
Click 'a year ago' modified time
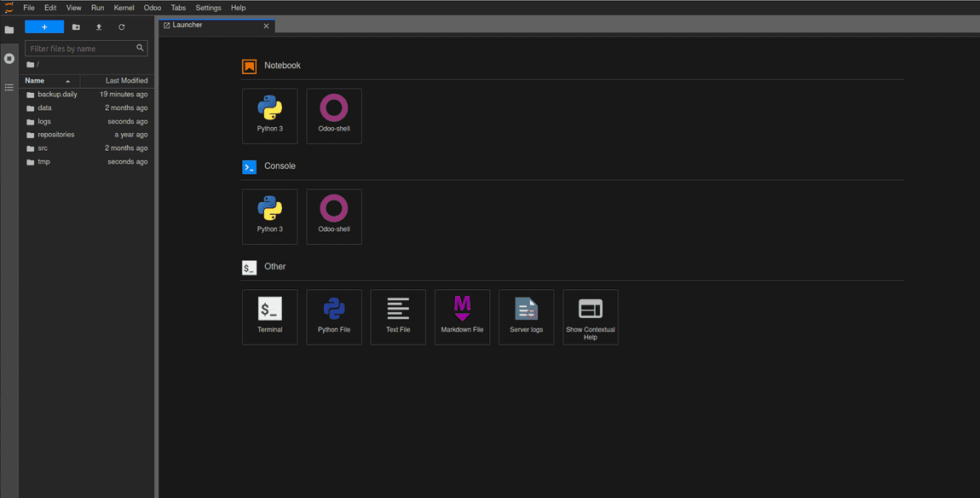point(131,135)
